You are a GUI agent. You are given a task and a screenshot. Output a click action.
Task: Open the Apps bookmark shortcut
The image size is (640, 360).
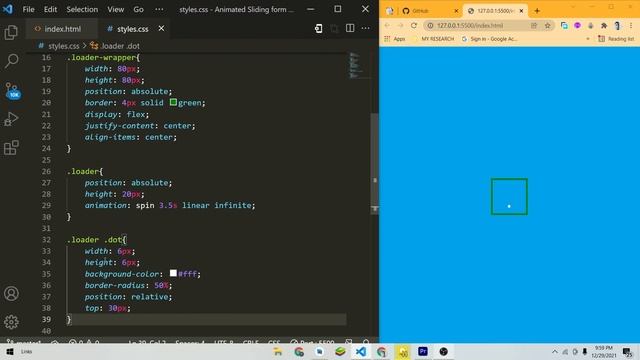coord(395,39)
